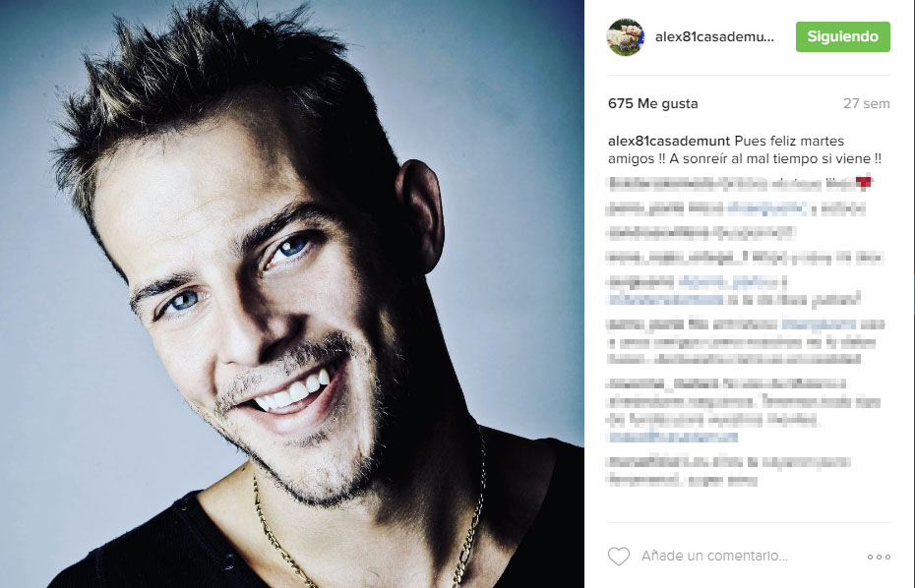Click the main portrait photo

pyautogui.click(x=292, y=294)
